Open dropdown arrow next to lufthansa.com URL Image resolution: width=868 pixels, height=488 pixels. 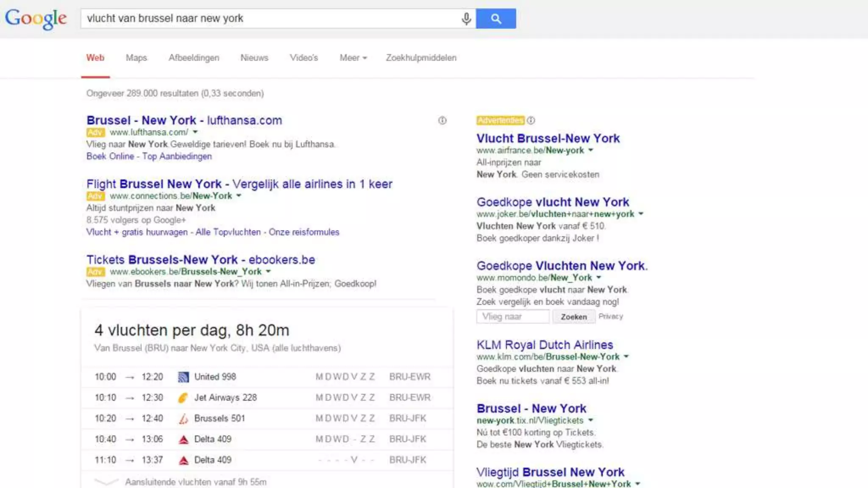195,132
